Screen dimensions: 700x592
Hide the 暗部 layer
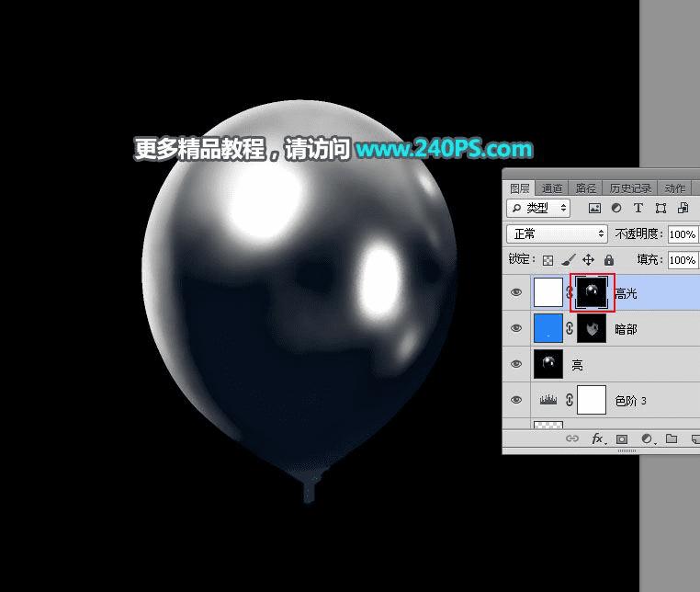click(516, 328)
